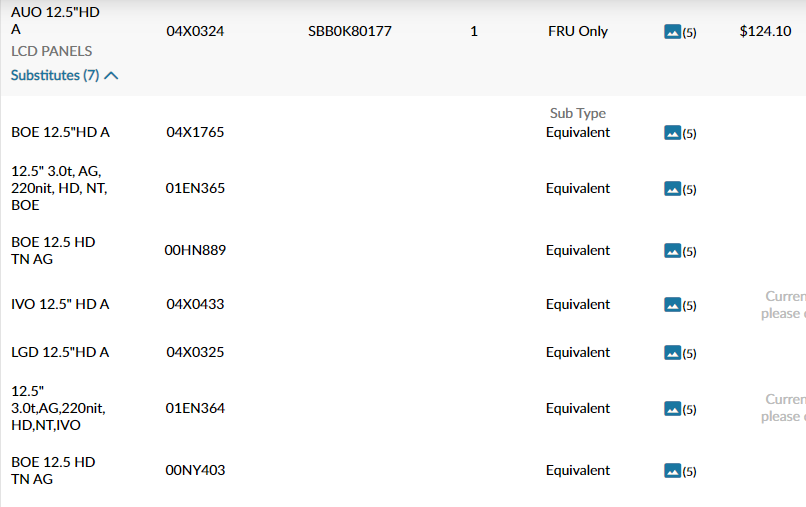Click IVO 12.5" HD A description
This screenshot has height=507, width=806.
[60, 304]
